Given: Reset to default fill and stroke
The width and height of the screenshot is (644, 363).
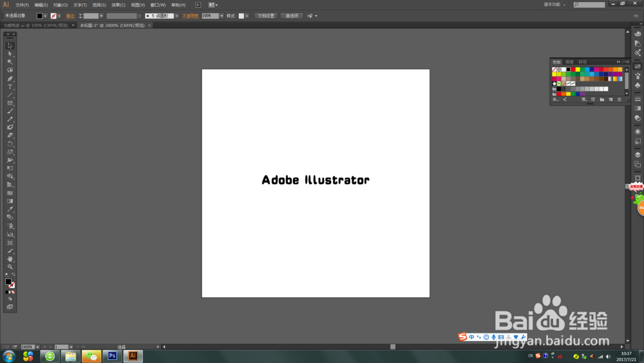Looking at the screenshot, I should (x=7, y=275).
